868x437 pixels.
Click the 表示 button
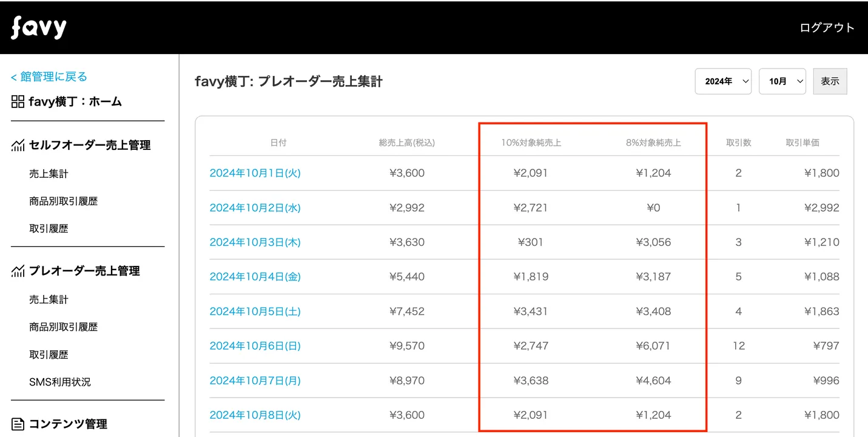(x=830, y=81)
